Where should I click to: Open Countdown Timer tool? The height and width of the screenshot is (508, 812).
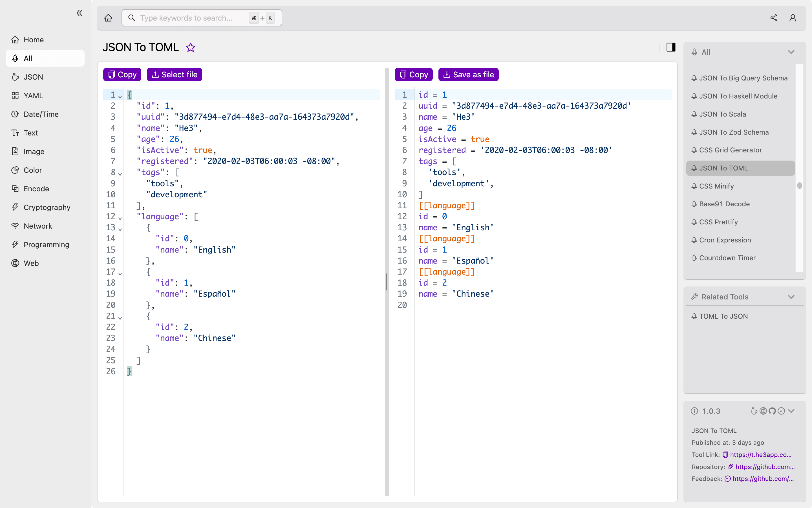coord(740,258)
